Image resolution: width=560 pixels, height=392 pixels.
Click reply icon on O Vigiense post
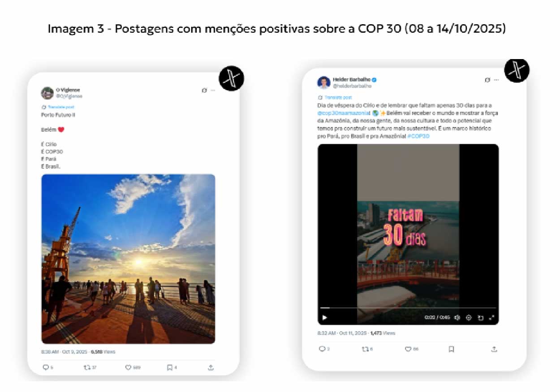(45, 367)
